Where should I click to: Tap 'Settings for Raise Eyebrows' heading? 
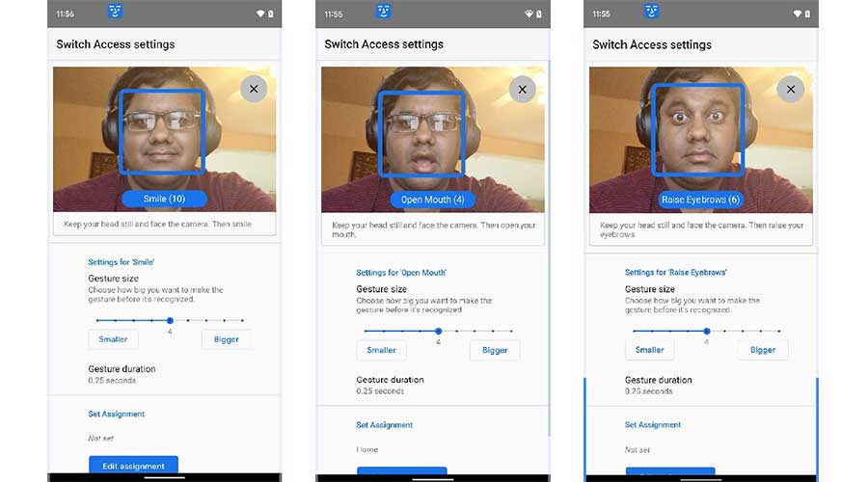tap(676, 272)
